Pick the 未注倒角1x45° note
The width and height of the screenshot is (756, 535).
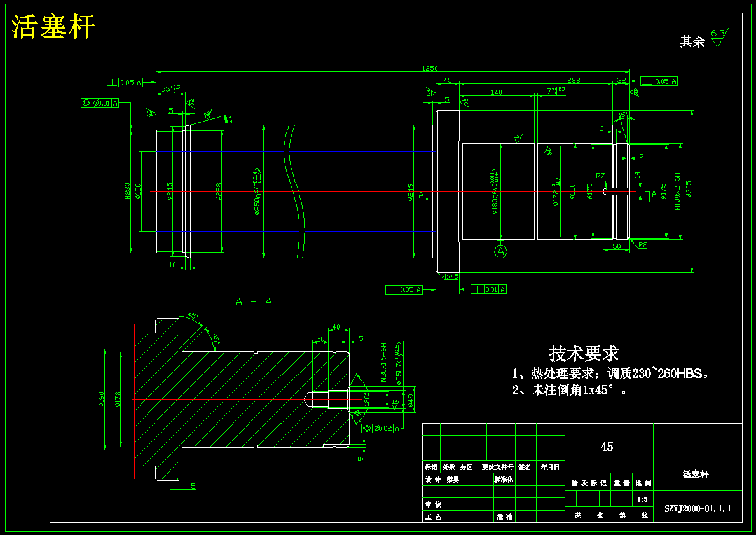coord(570,390)
